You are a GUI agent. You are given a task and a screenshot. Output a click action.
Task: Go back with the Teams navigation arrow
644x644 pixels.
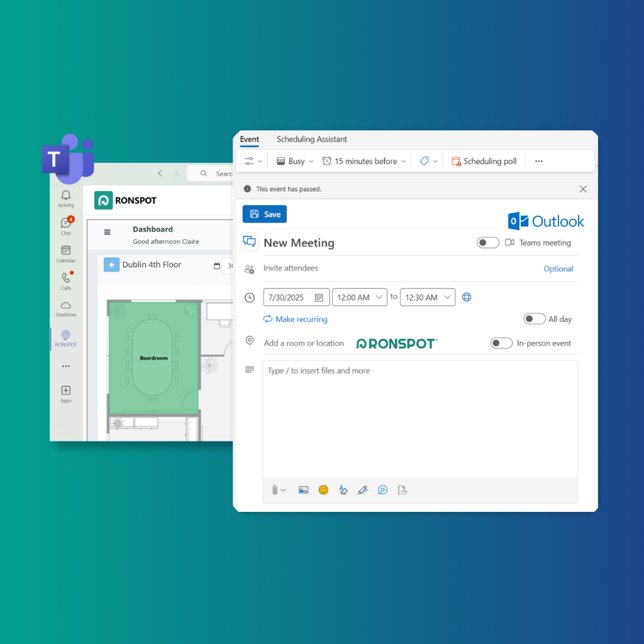160,174
